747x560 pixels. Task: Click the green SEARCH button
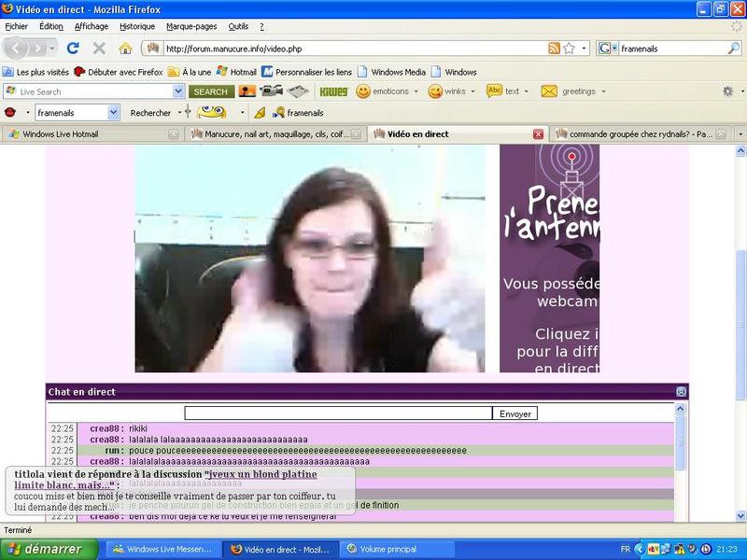point(210,91)
